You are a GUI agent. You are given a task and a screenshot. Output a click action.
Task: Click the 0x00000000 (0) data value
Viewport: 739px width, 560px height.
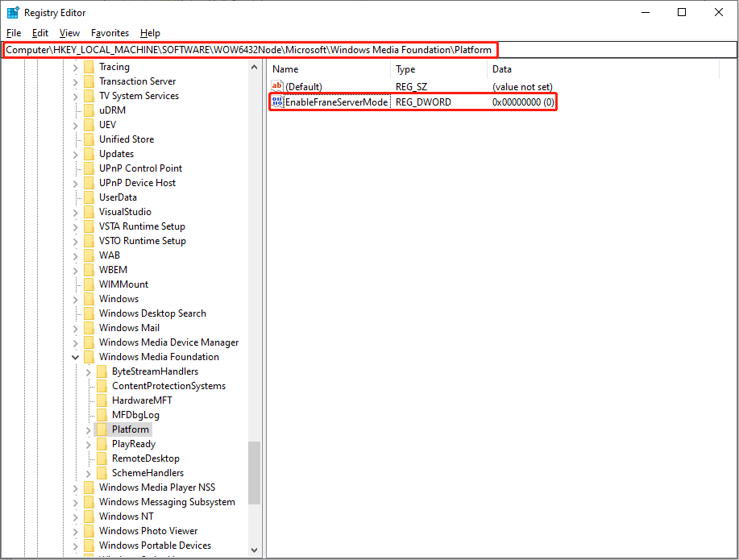(x=523, y=102)
